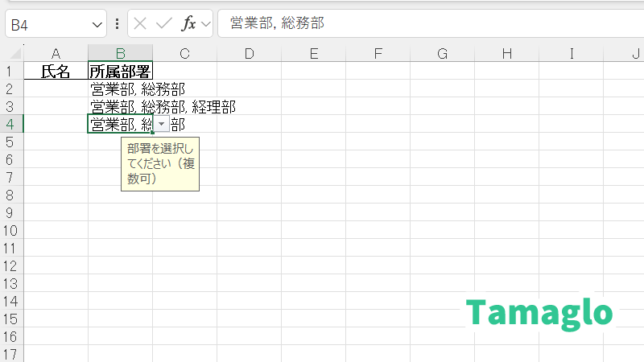Expand the Name Box dropdown arrow
644x362 pixels.
pos(97,24)
